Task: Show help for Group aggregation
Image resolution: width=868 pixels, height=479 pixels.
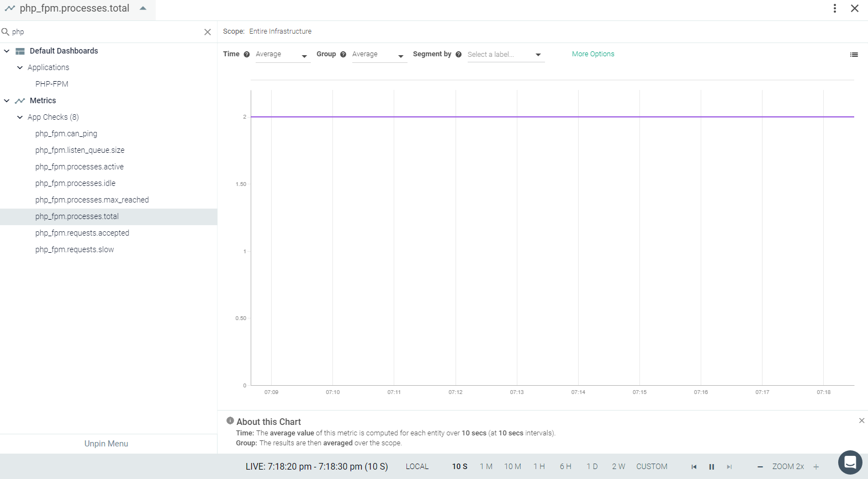Action: tap(343, 55)
